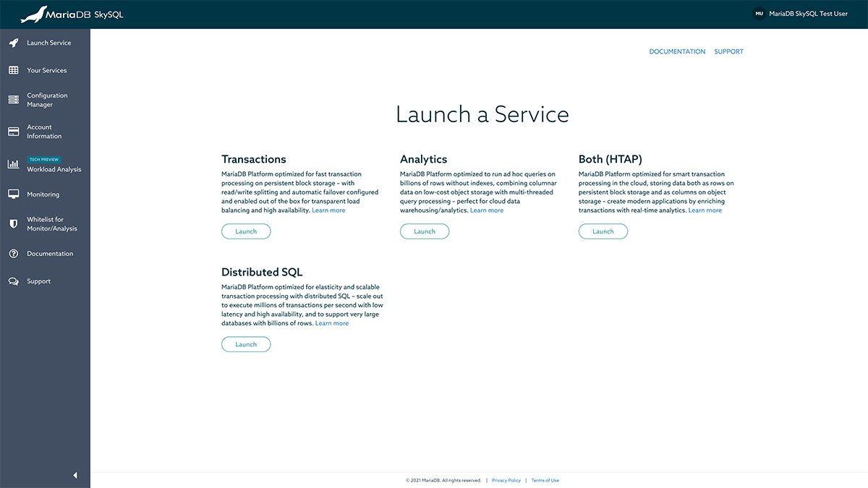Image resolution: width=868 pixels, height=488 pixels.
Task: Click Learn more under Distributed SQL
Action: point(332,323)
